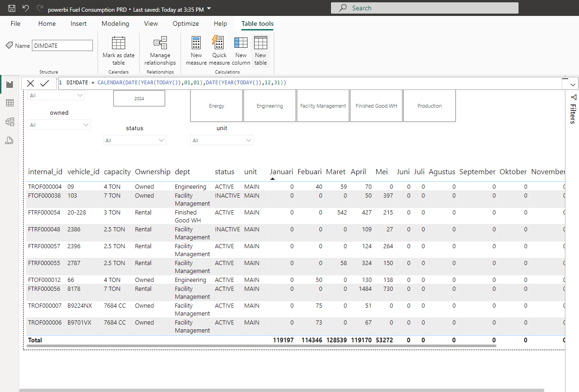Sort by vehicle_id column header
The image size is (579, 392).
[83, 172]
